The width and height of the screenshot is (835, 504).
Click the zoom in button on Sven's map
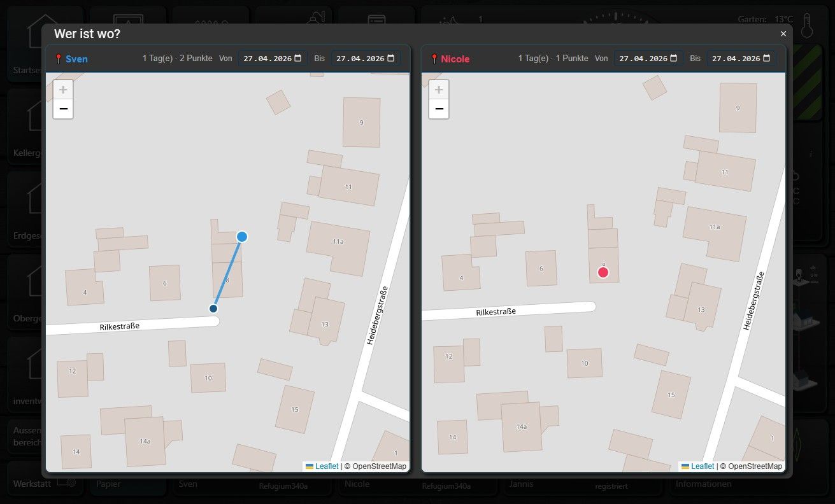pos(63,90)
